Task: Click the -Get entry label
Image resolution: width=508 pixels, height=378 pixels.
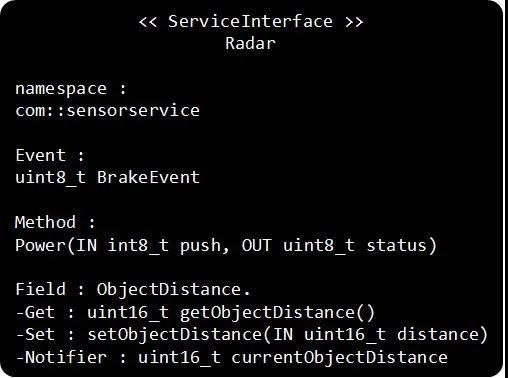Action: (35, 313)
